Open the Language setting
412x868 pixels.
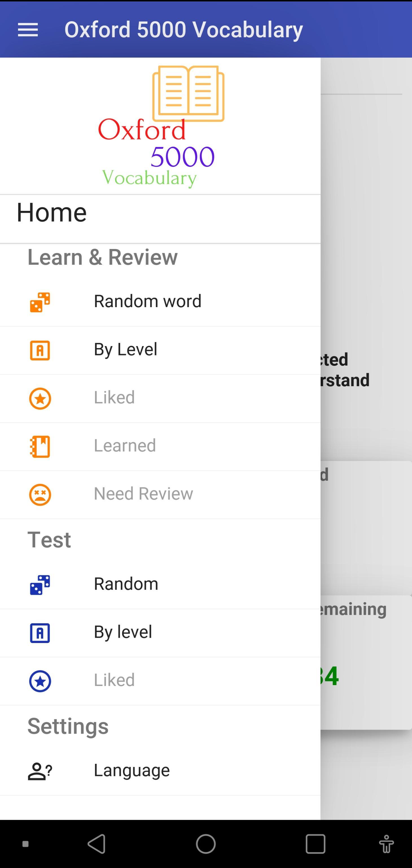pos(132,771)
